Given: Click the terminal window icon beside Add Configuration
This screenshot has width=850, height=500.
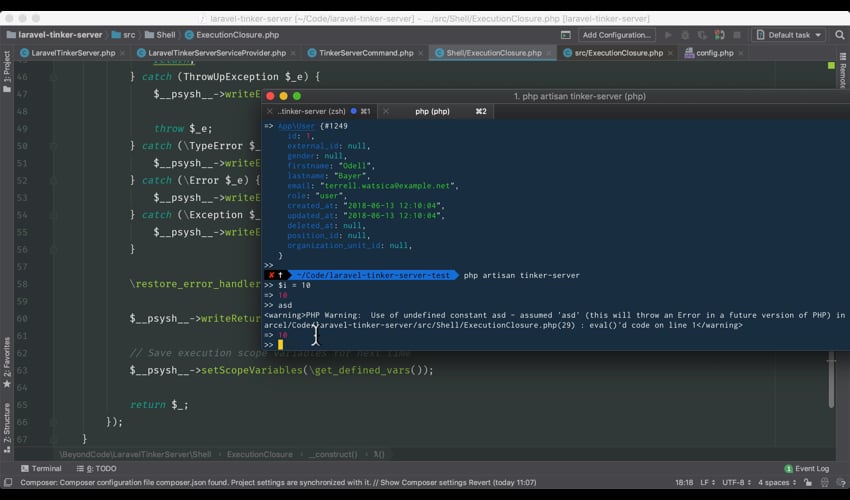Looking at the screenshot, I should [x=565, y=35].
